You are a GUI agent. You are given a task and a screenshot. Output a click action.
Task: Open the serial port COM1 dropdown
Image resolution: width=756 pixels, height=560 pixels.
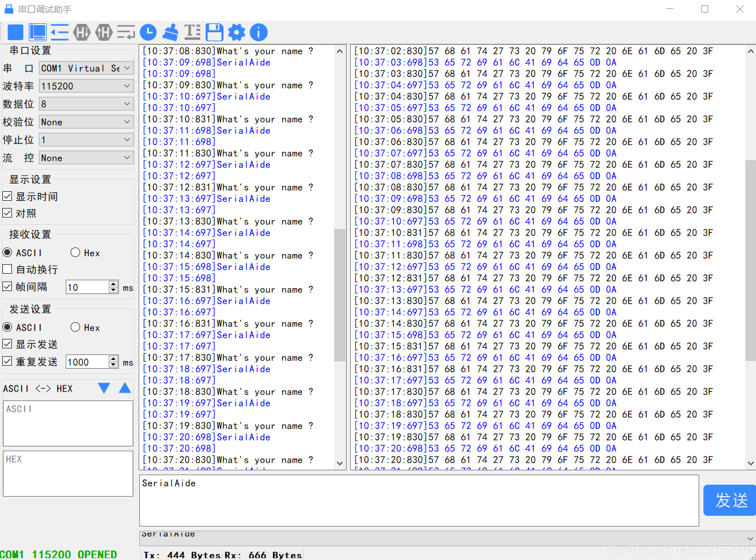86,68
